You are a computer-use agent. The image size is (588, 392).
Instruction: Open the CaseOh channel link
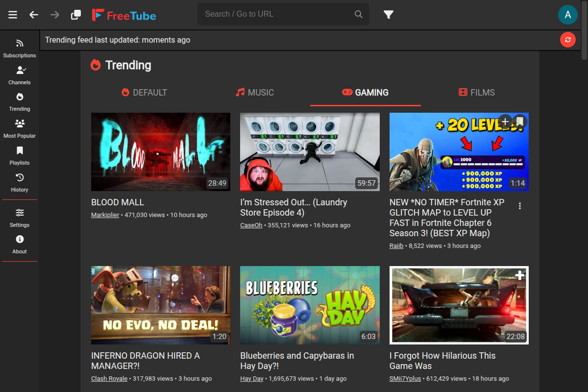click(251, 225)
